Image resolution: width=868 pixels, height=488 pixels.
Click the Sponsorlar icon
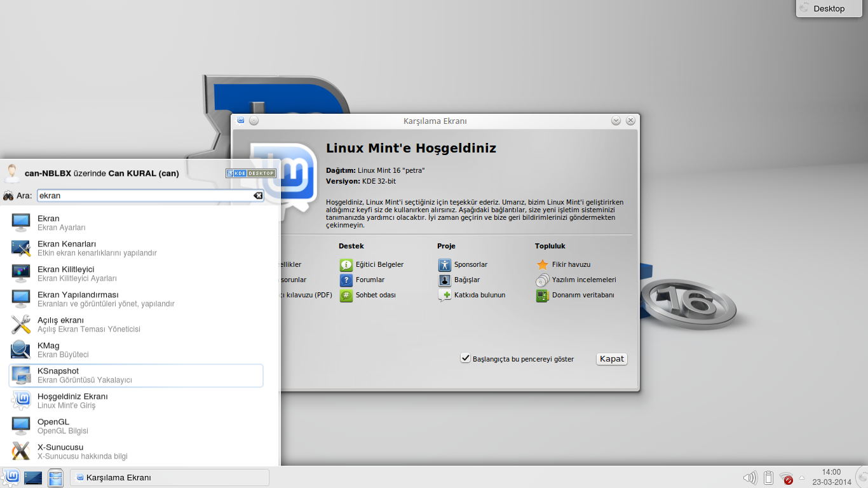[x=444, y=265]
